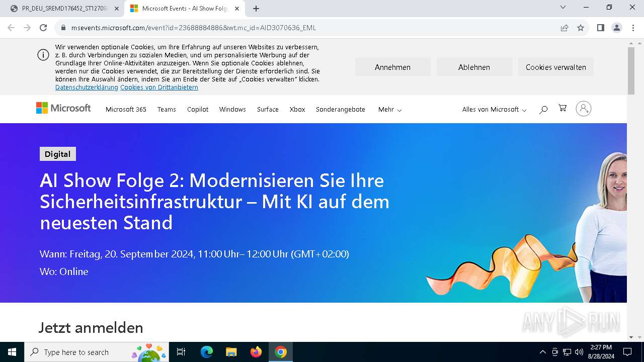This screenshot has height=362, width=644.
Task: Open Microsoft 365 in the navigation
Action: pyautogui.click(x=126, y=109)
